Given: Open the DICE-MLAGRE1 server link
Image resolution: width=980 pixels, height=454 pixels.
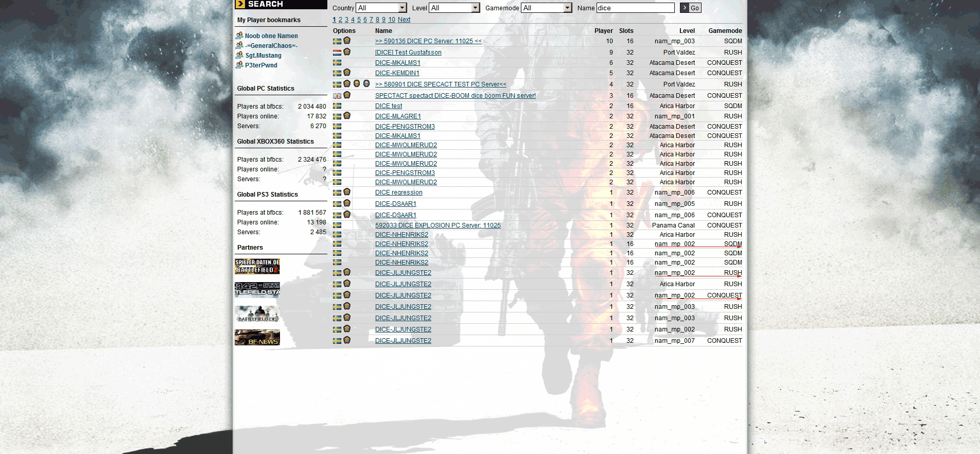Looking at the screenshot, I should click(398, 116).
